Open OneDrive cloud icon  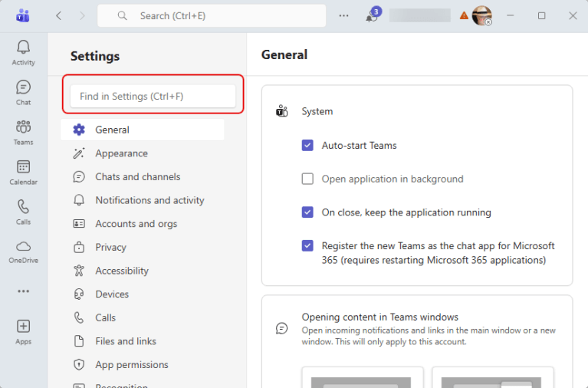click(x=23, y=251)
